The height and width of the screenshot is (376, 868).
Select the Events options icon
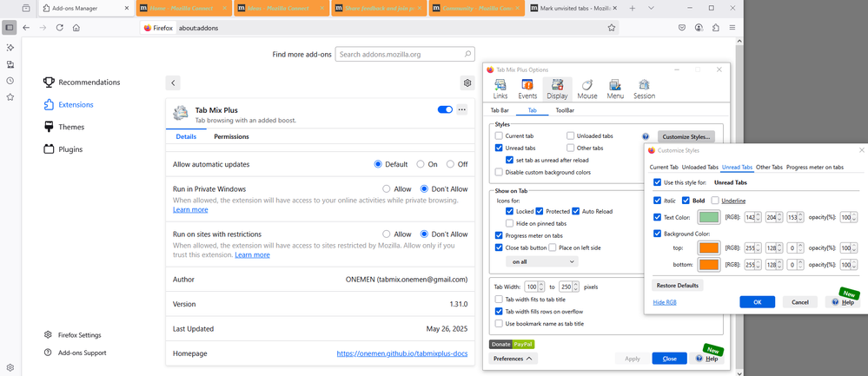pos(527,89)
